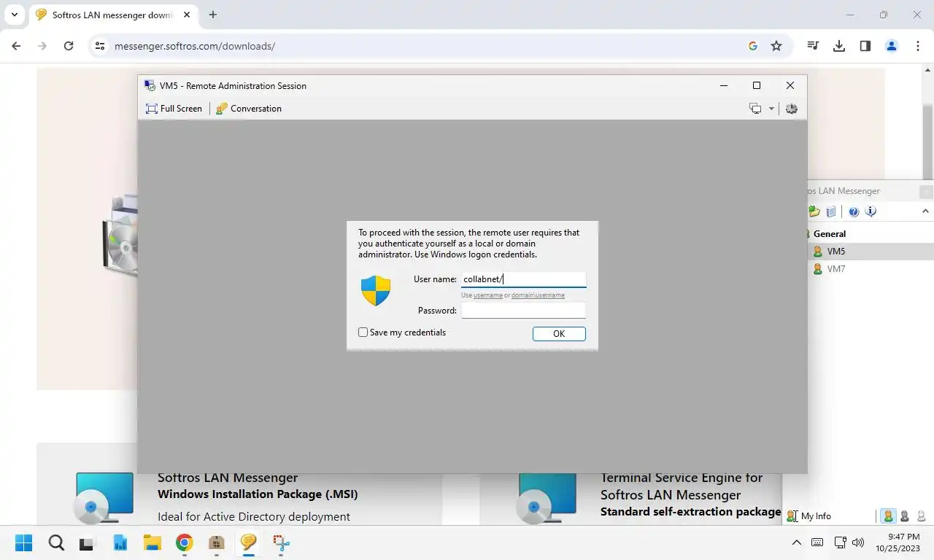Open the blue Help question mark icon
This screenshot has width=934, height=560.
point(854,211)
